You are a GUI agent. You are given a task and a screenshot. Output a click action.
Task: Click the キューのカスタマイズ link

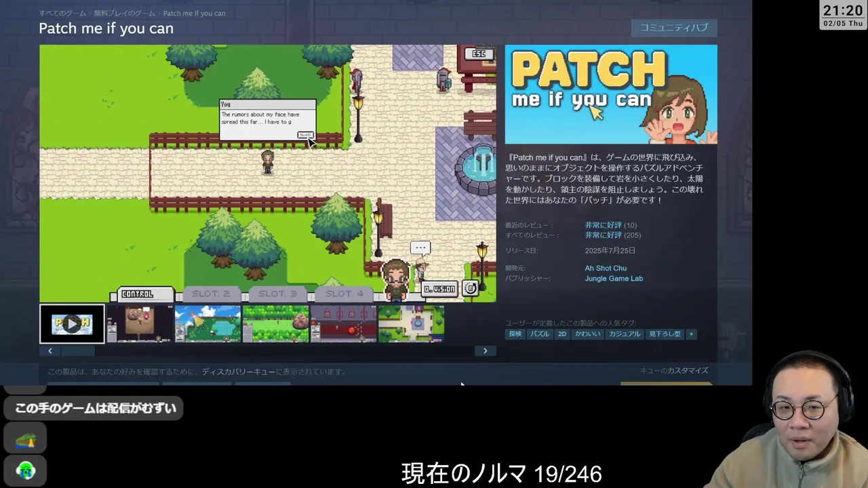(x=674, y=371)
